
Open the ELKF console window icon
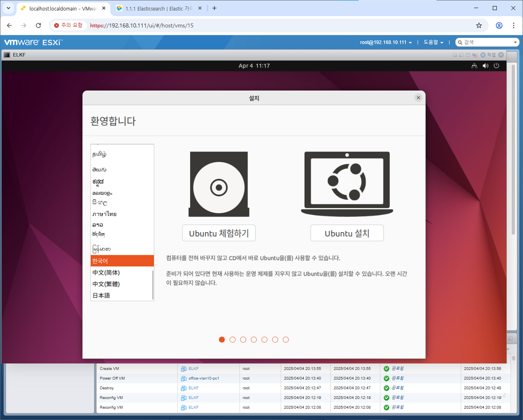(x=6, y=55)
